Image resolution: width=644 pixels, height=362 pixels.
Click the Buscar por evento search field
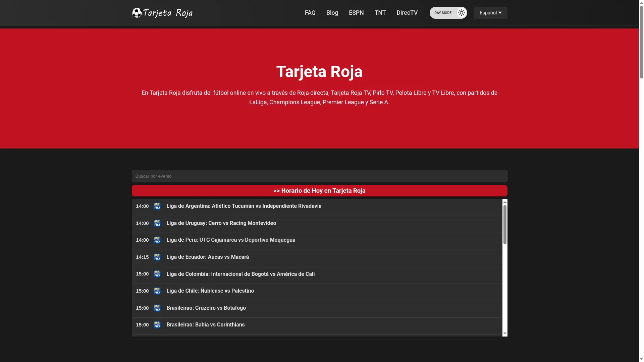point(319,176)
